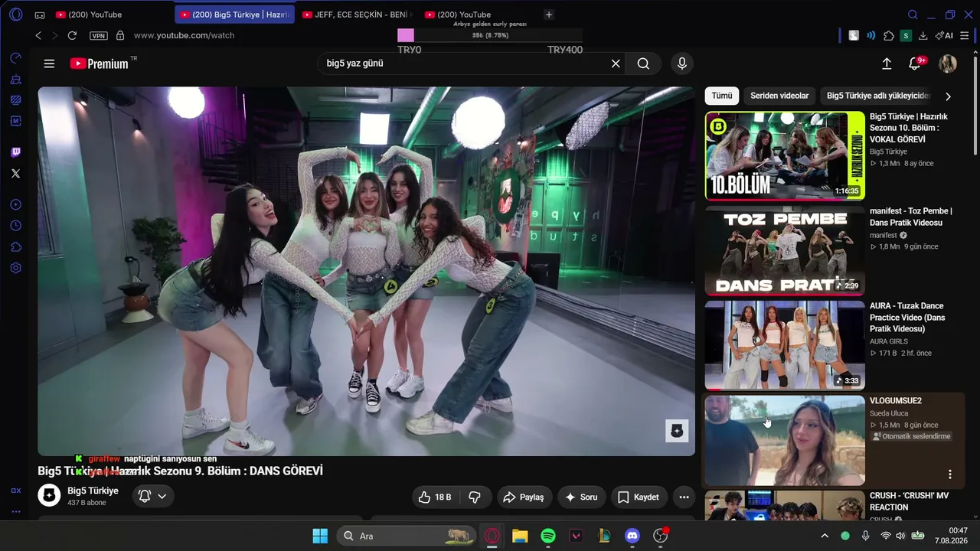
Task: Click the taskbar Ara search field
Action: tap(406, 536)
